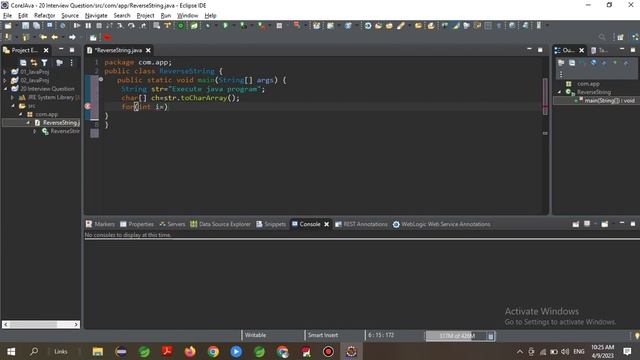Screen dimensions: 640x360
Task: Click the pencil/highlighter icon in the main toolbar
Action: (x=400, y=25)
